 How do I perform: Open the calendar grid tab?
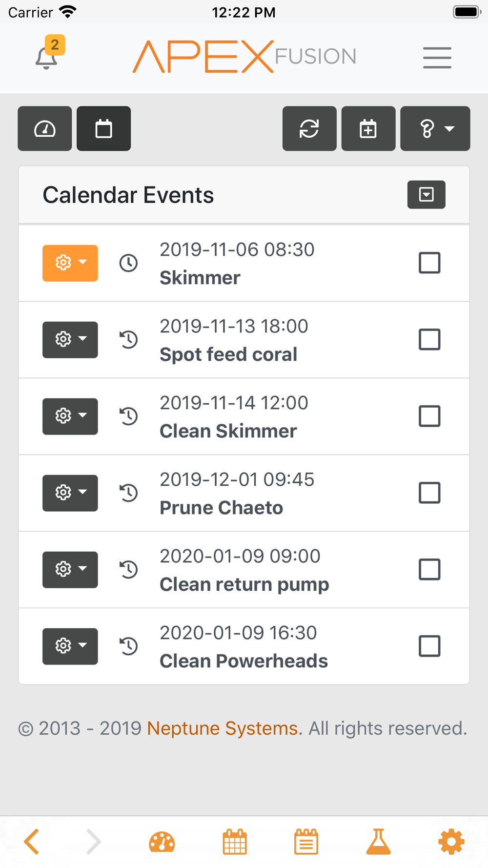235,842
